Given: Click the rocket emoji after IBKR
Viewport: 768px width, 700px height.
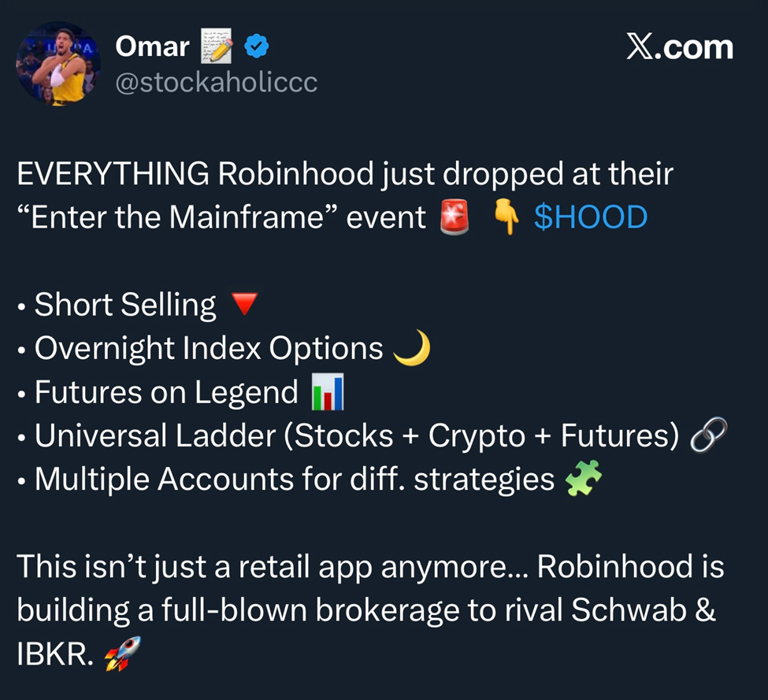Looking at the screenshot, I should coord(122,653).
